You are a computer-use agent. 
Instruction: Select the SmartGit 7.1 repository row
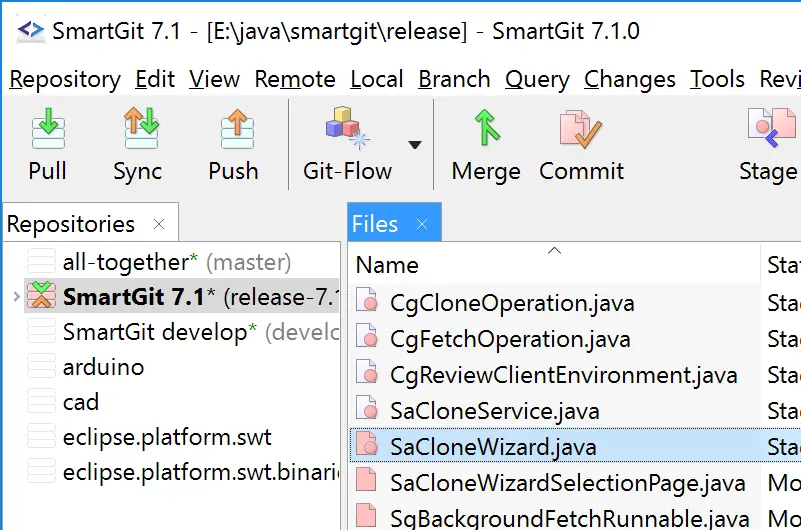[x=181, y=296]
